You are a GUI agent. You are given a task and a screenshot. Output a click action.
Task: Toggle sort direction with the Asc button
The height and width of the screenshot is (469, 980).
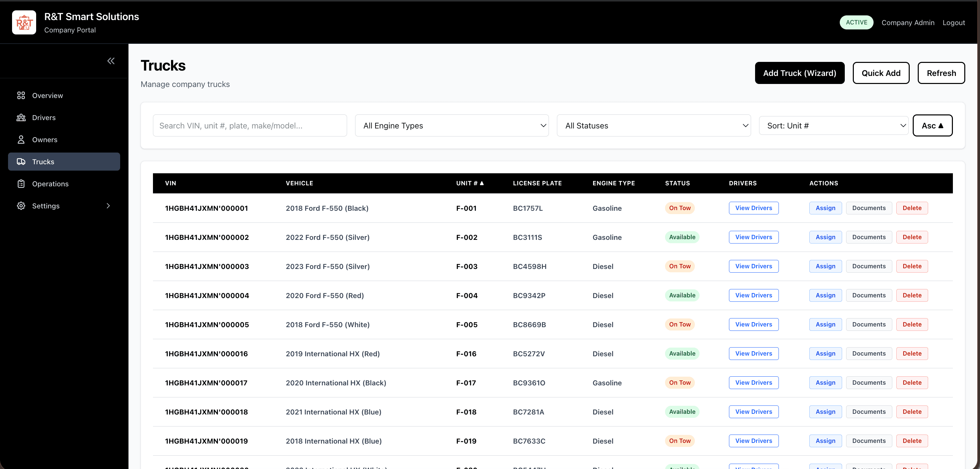click(932, 125)
